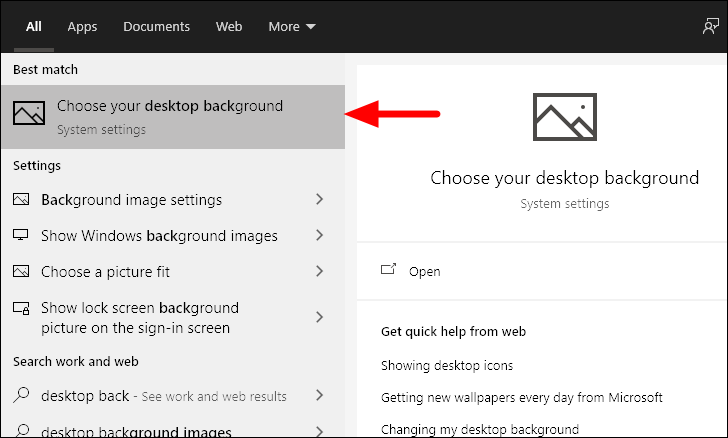Image resolution: width=728 pixels, height=438 pixels.
Task: Click the Choose a picture fit icon
Action: click(21, 271)
